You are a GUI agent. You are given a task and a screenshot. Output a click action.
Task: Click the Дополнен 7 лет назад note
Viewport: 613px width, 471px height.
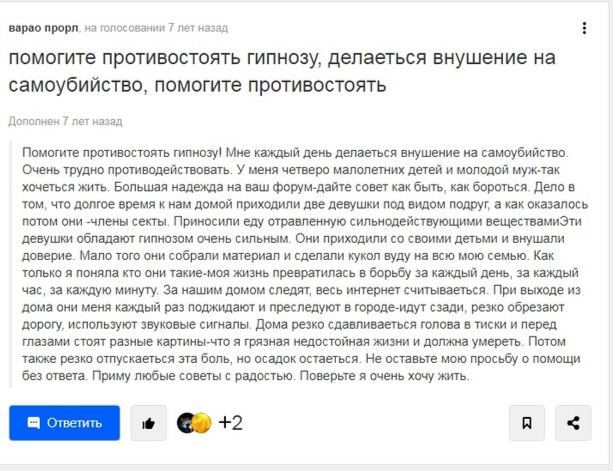tap(64, 121)
